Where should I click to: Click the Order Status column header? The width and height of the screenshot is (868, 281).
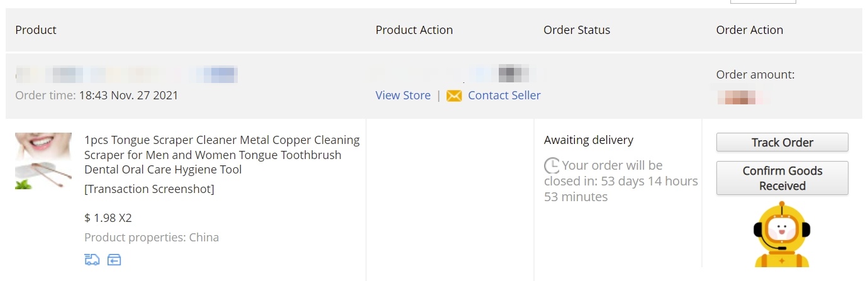[577, 30]
